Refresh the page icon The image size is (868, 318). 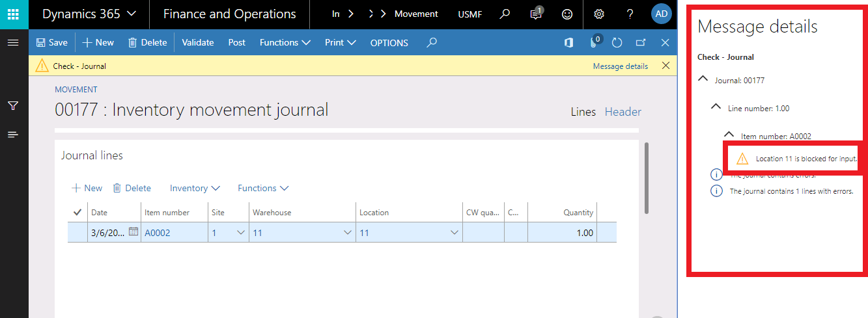tap(617, 42)
